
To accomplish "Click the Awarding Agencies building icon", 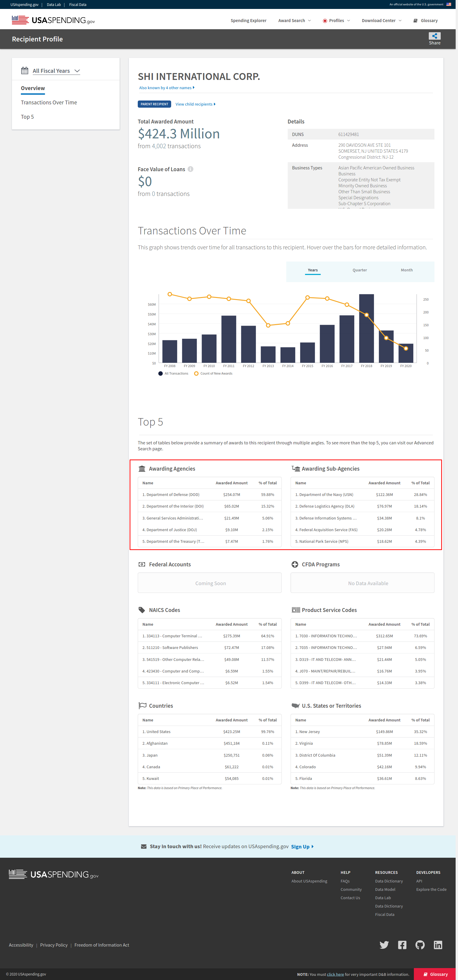I will [142, 469].
